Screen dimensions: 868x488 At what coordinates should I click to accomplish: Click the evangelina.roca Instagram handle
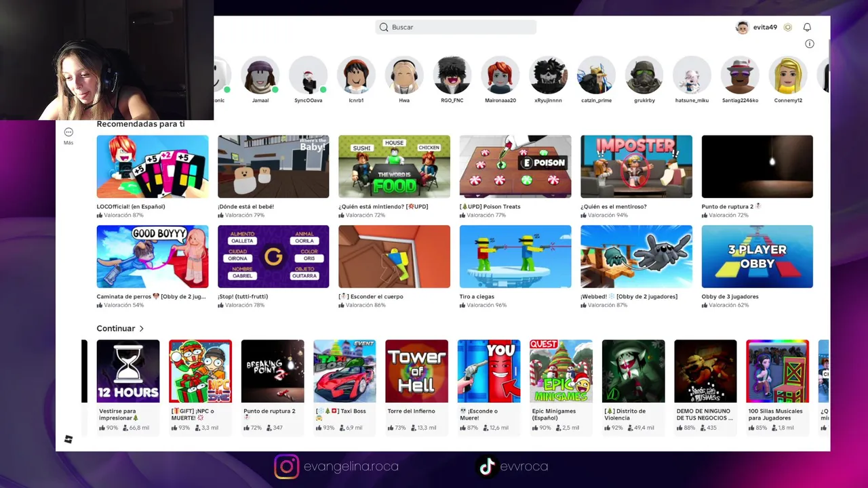(351, 466)
